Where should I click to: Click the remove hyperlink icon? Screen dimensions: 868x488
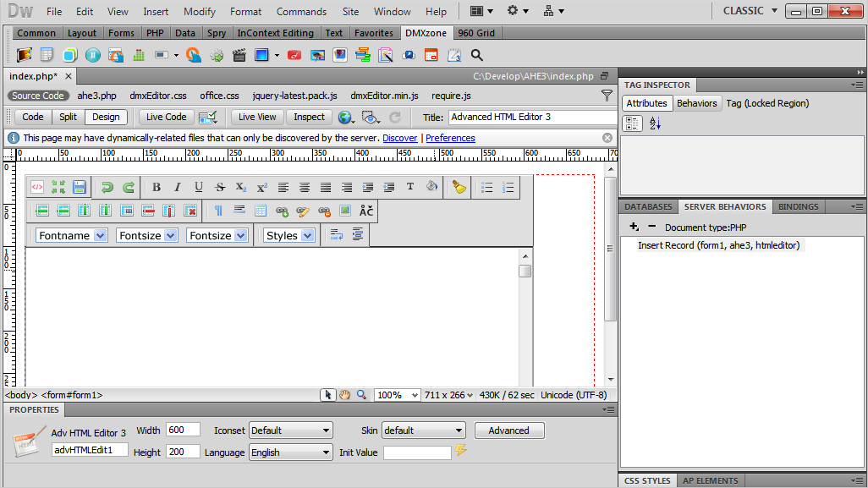pyautogui.click(x=324, y=211)
